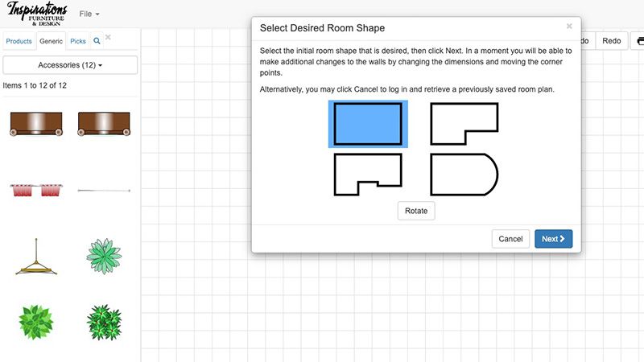Click the Rotate button
The height and width of the screenshot is (362, 644).
[416, 211]
